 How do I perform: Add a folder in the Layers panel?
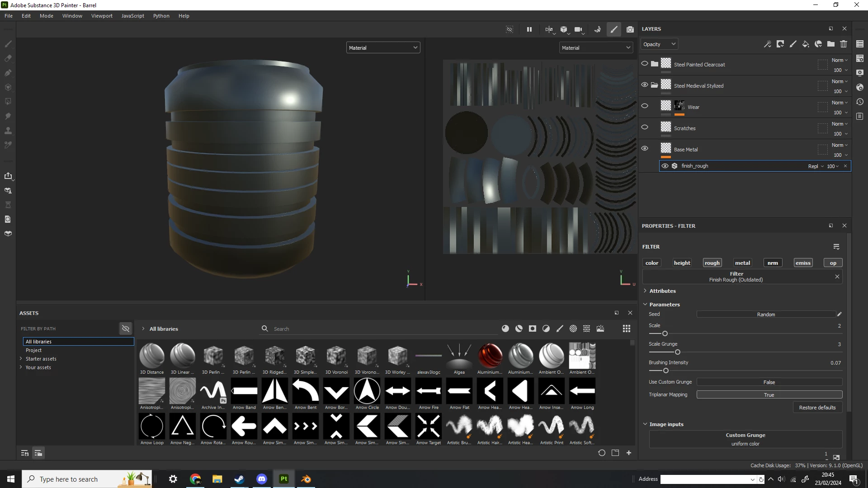(x=831, y=44)
